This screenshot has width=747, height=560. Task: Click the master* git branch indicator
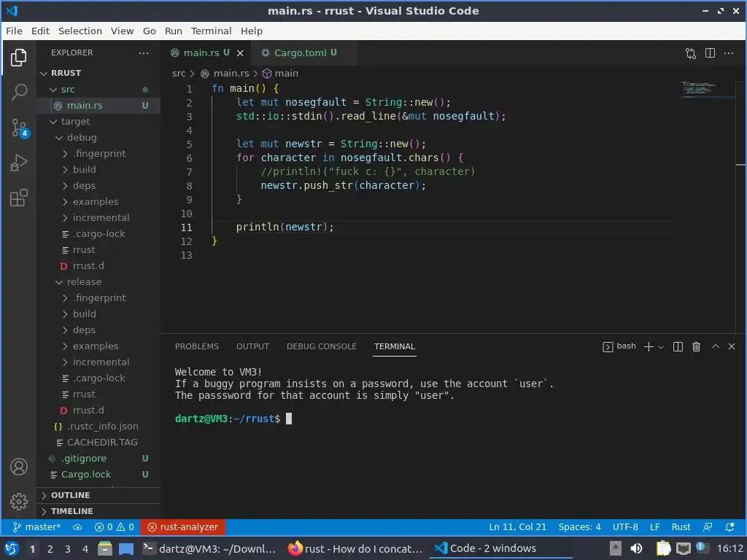(36, 527)
